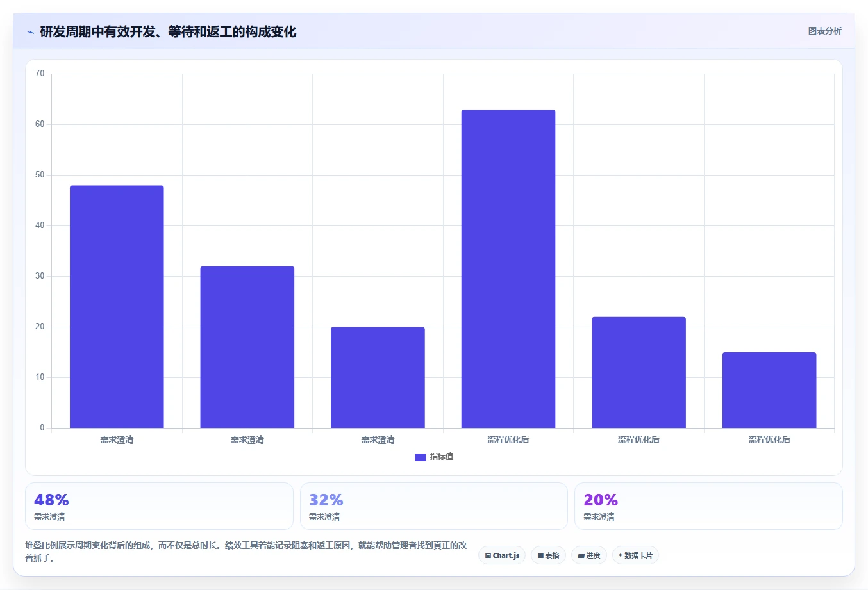Open the 32% stat card
Image resolution: width=868 pixels, height=590 pixels.
click(434, 506)
